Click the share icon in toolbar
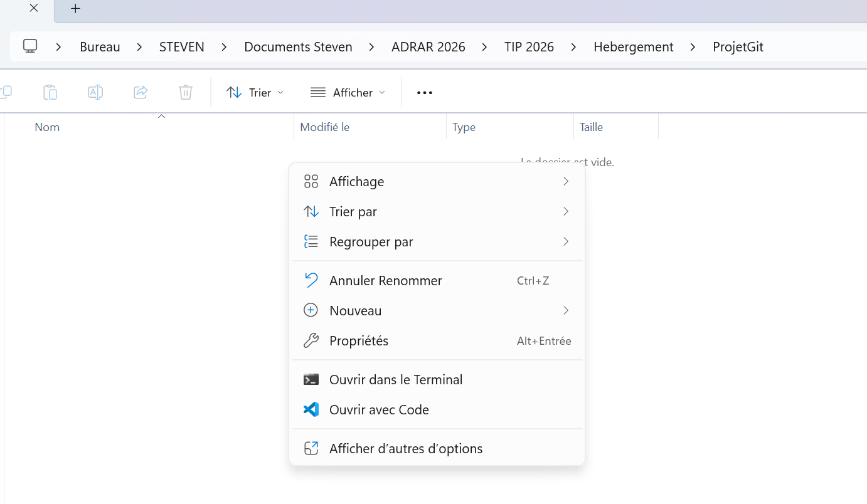The width and height of the screenshot is (867, 504). click(141, 92)
